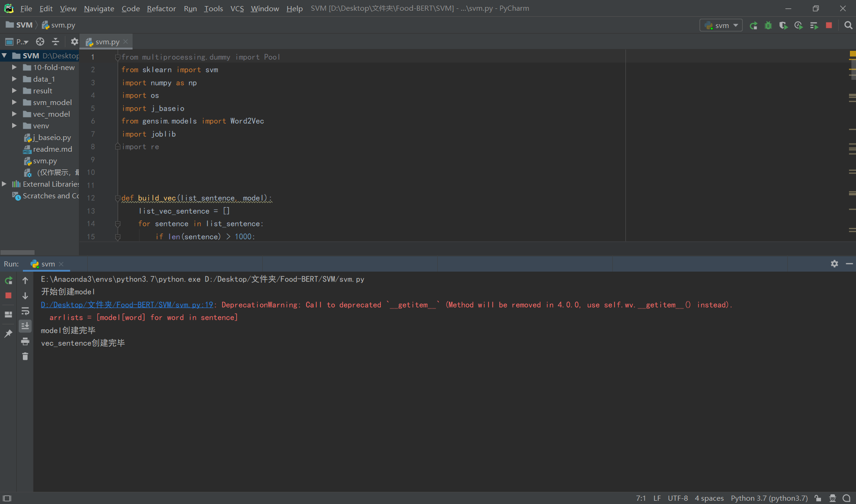The height and width of the screenshot is (504, 856).
Task: Open concurrency diagram run icon
Action: pos(814,26)
